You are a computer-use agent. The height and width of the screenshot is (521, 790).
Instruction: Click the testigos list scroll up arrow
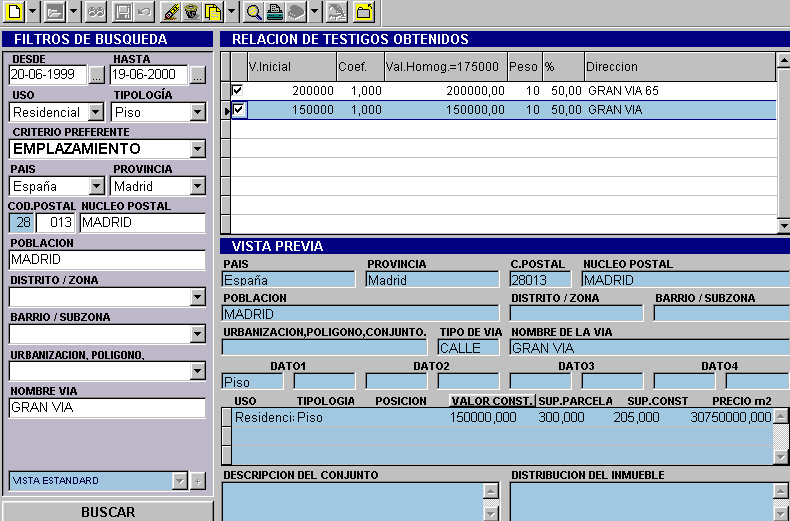pos(783,60)
